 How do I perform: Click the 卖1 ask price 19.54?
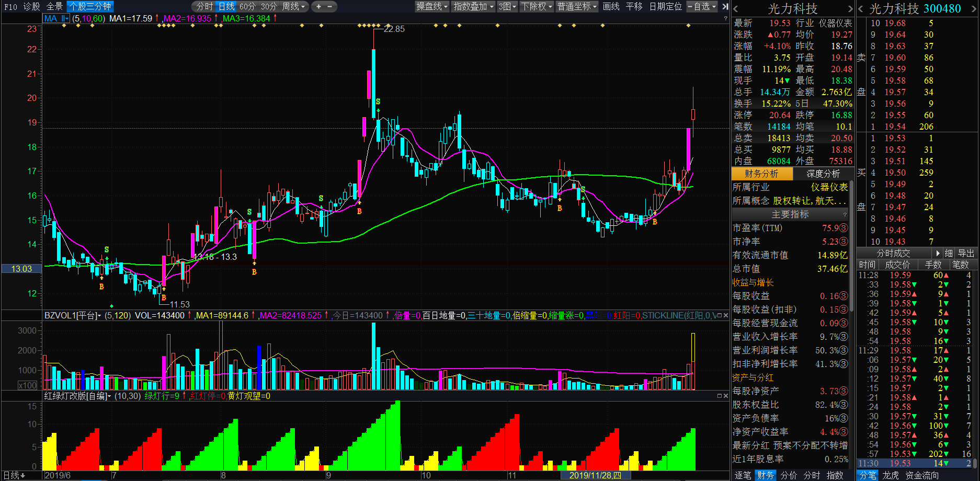[895, 127]
